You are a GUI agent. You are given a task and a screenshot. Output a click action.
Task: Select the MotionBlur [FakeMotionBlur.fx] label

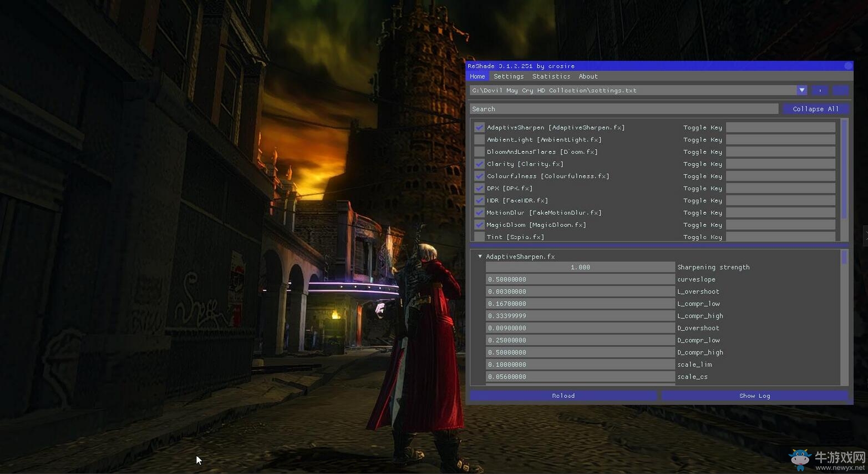[x=544, y=213]
